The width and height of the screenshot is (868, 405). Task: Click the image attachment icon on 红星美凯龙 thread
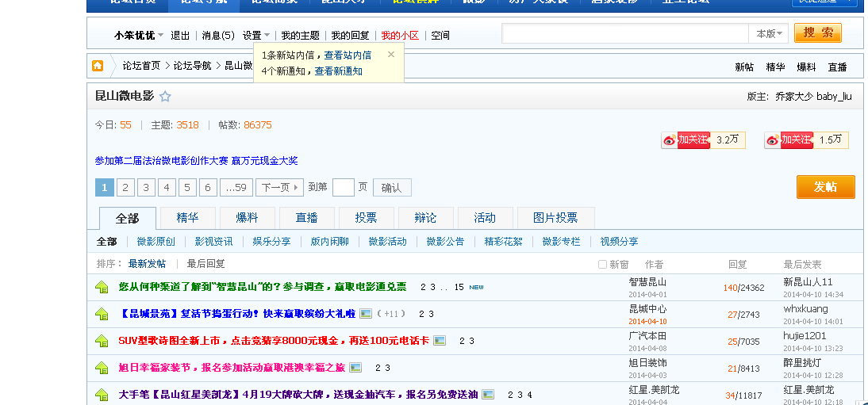pos(488,395)
